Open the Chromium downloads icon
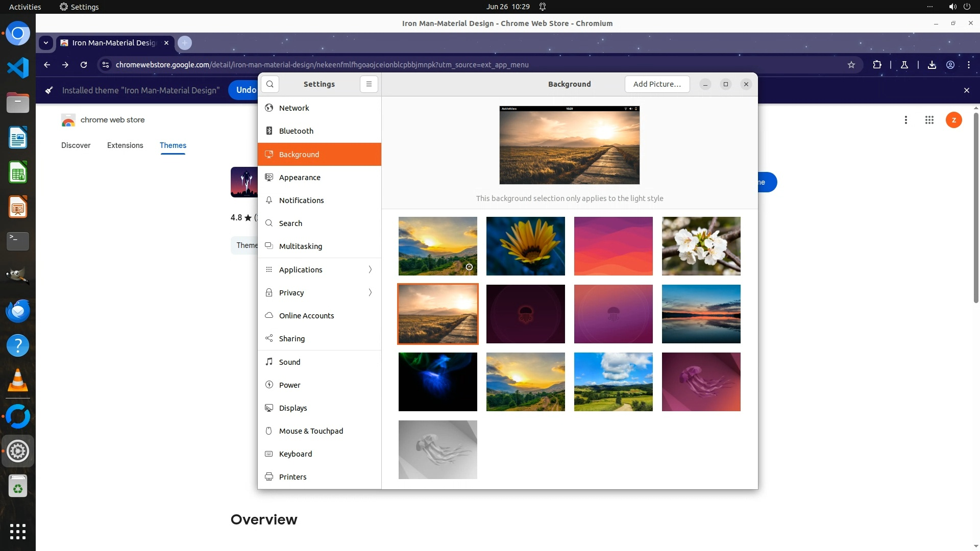 tap(932, 65)
